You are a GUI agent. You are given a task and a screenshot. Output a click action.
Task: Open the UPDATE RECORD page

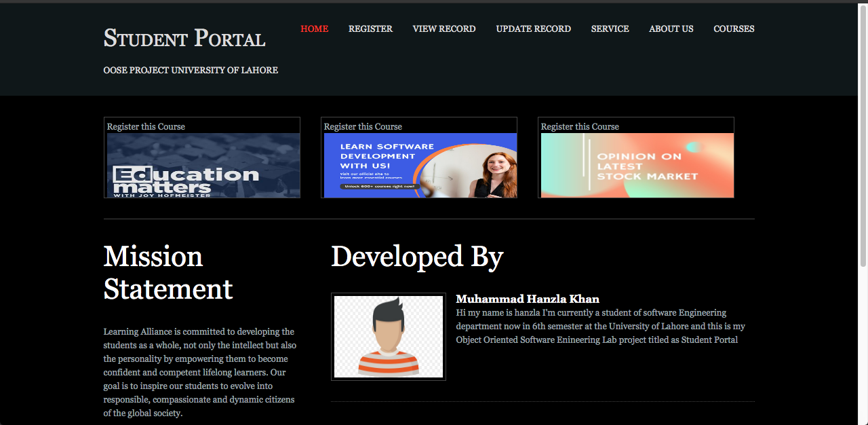click(533, 29)
